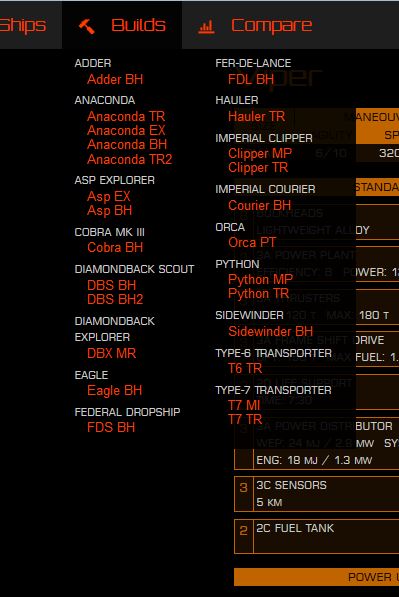
Task: Click the bar chart Compare icon
Action: 206,27
